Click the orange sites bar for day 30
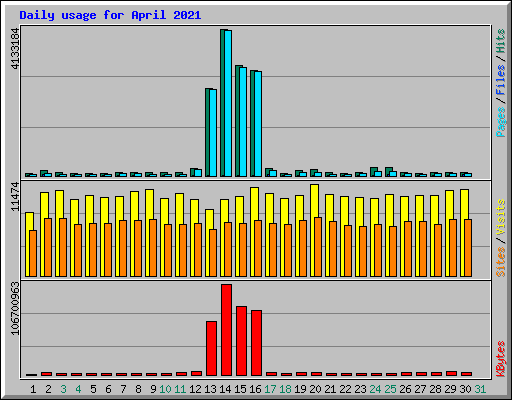The width and height of the screenshot is (512, 400). [x=468, y=248]
